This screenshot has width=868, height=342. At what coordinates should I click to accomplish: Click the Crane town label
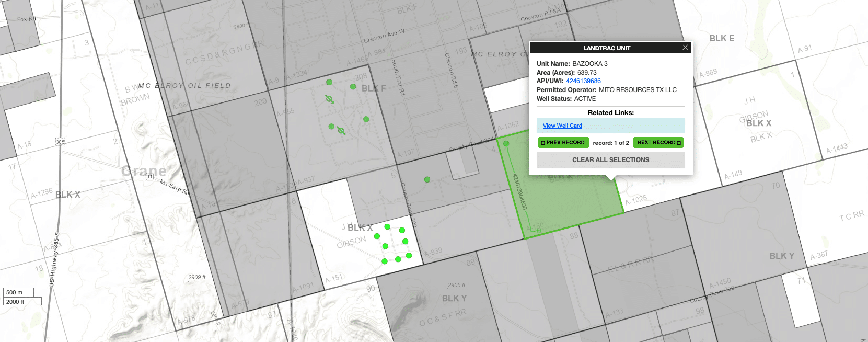[x=144, y=171]
